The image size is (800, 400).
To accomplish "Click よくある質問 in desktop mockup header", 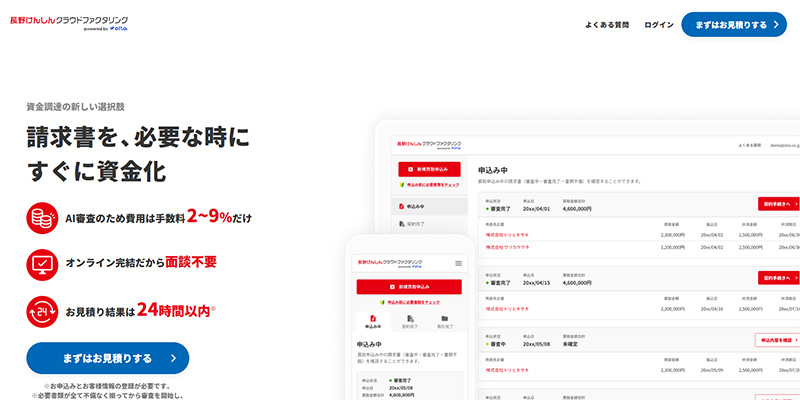I will pyautogui.click(x=749, y=145).
